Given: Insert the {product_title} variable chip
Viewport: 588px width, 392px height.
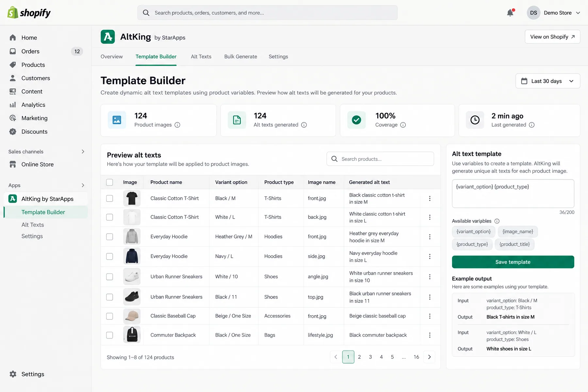Looking at the screenshot, I should click(514, 244).
